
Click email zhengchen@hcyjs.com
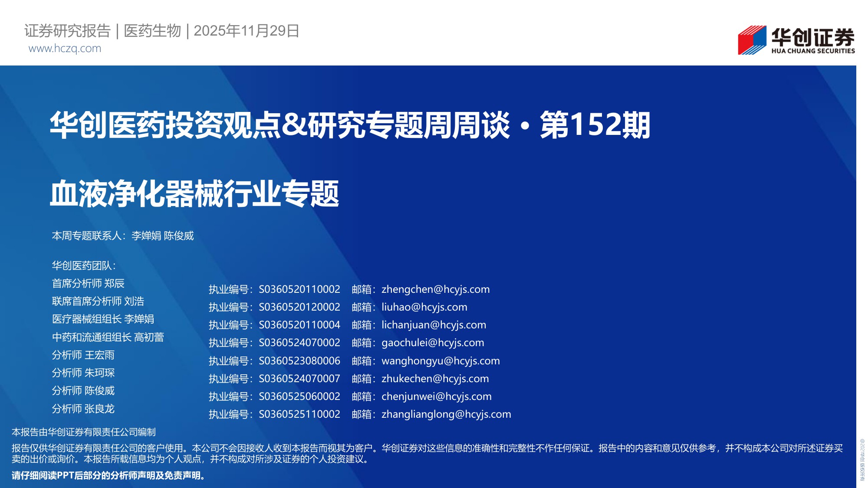click(435, 289)
